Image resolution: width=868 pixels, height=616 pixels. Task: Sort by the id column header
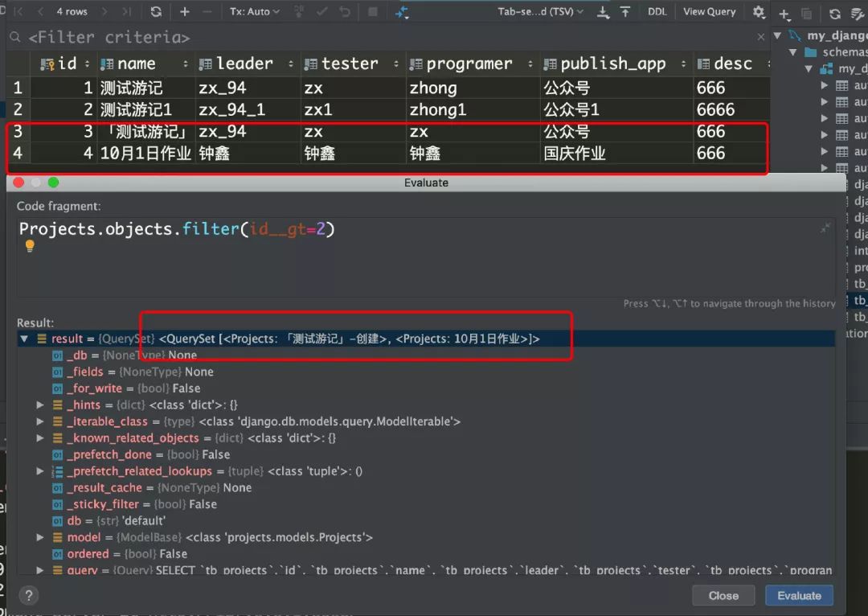click(x=64, y=64)
